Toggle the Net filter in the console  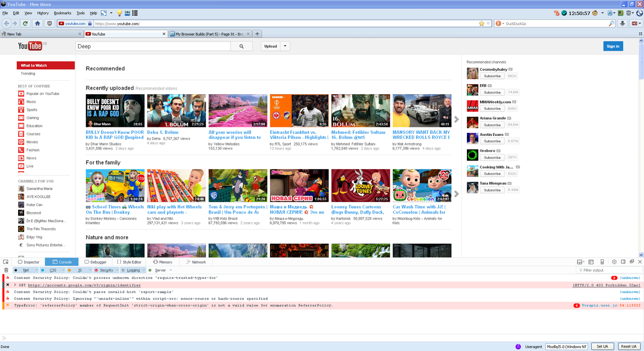click(x=26, y=270)
